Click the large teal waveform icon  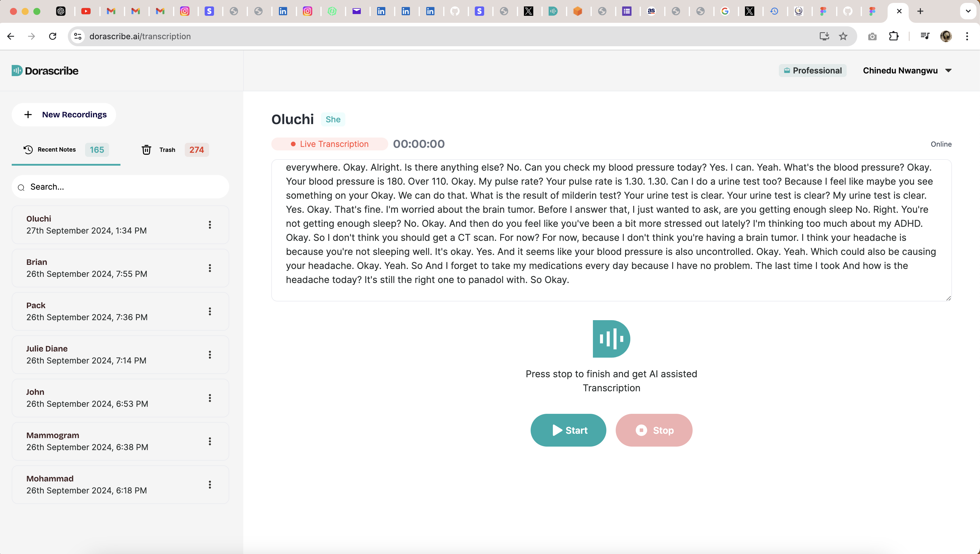point(611,339)
